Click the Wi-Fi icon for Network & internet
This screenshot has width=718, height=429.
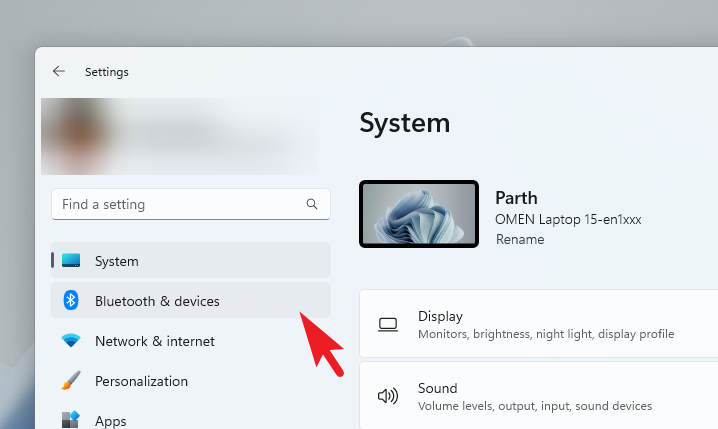pos(71,341)
